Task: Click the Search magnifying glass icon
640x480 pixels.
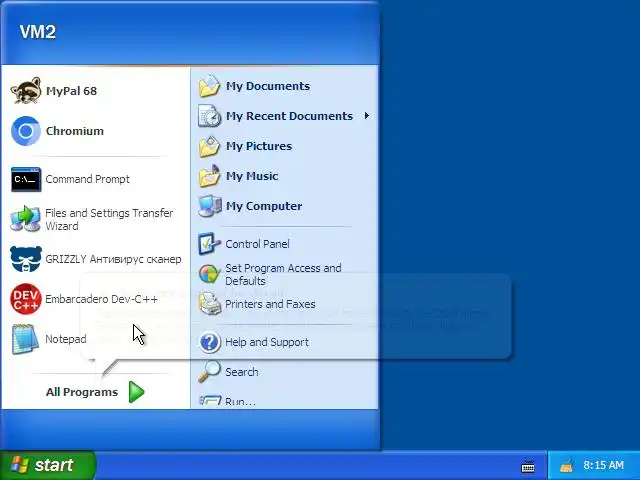Action: (209, 371)
